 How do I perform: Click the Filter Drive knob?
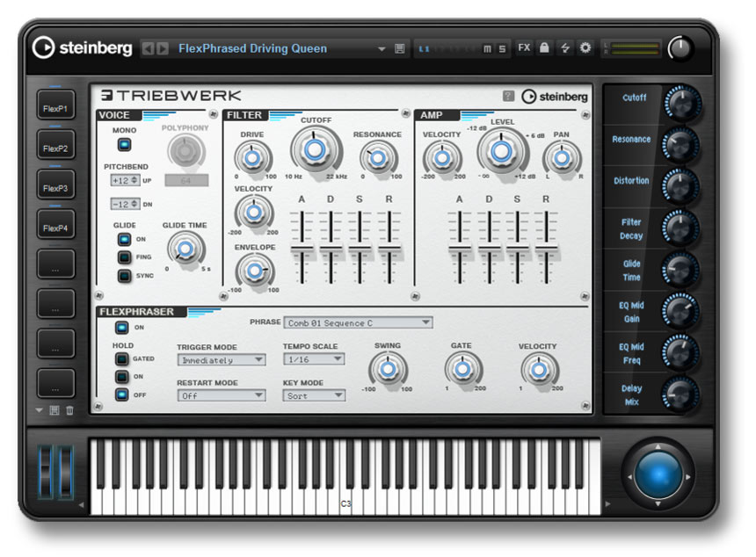coord(252,158)
